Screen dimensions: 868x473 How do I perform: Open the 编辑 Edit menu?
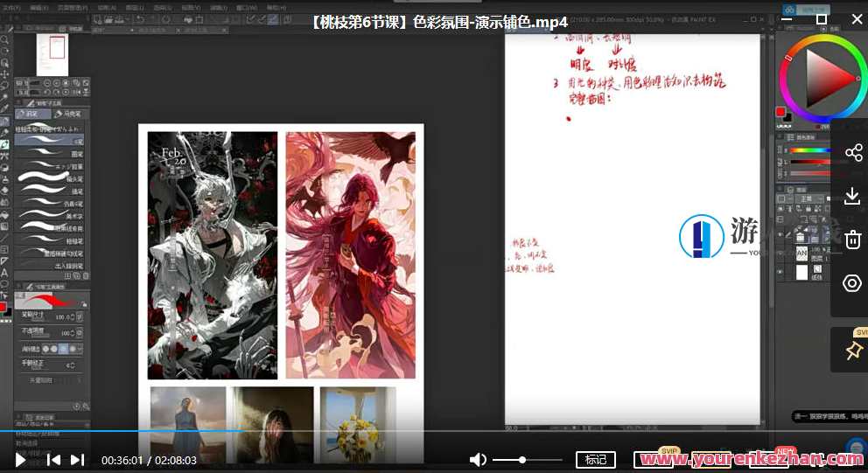click(x=38, y=8)
